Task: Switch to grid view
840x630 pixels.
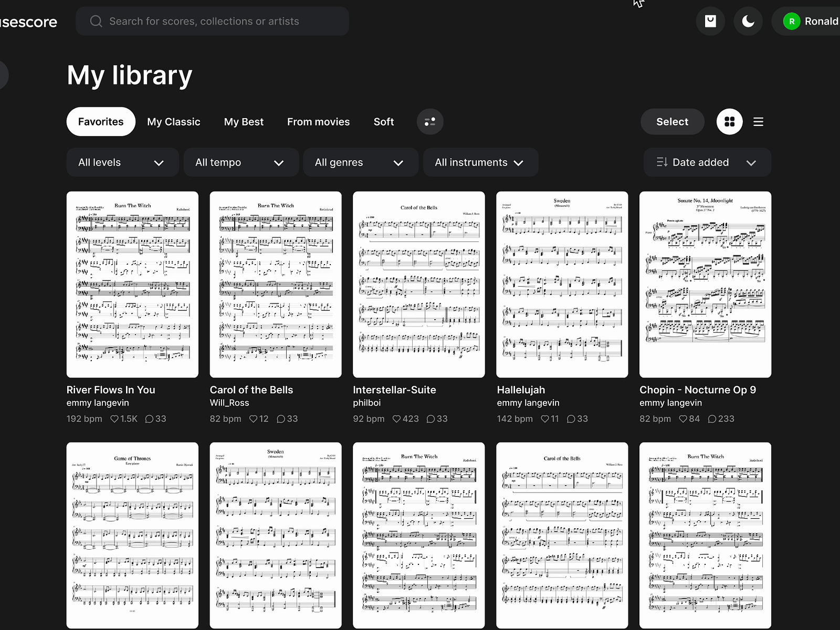Action: tap(730, 122)
